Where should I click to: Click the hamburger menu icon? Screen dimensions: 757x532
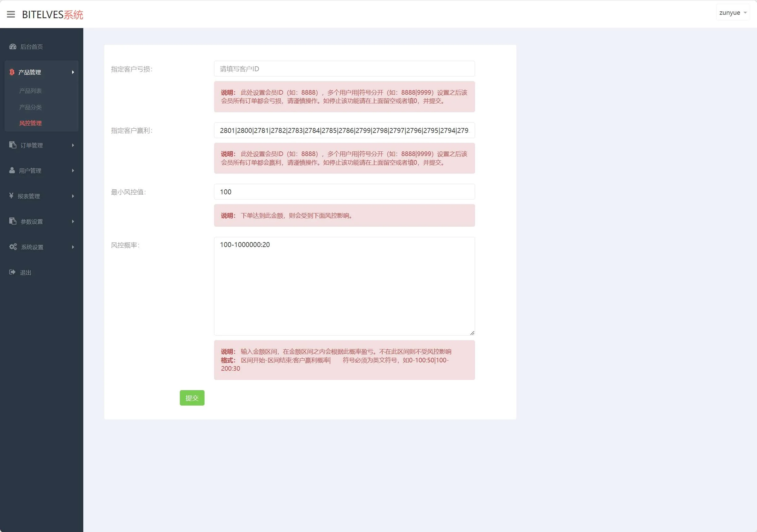11,14
